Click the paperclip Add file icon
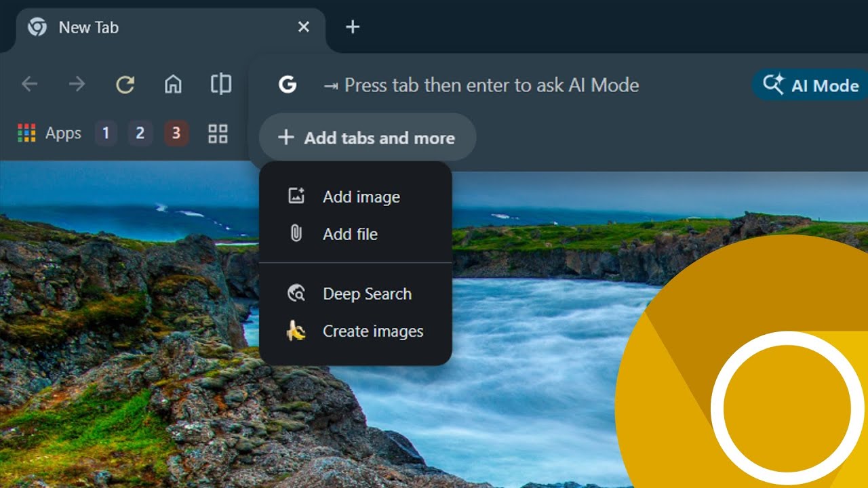The height and width of the screenshot is (488, 868). pyautogui.click(x=296, y=234)
